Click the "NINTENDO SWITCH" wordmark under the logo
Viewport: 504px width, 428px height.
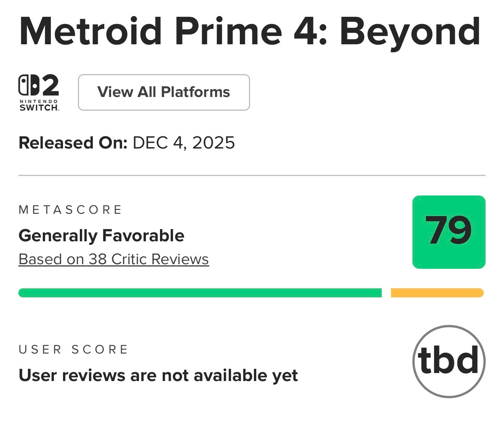[x=39, y=105]
